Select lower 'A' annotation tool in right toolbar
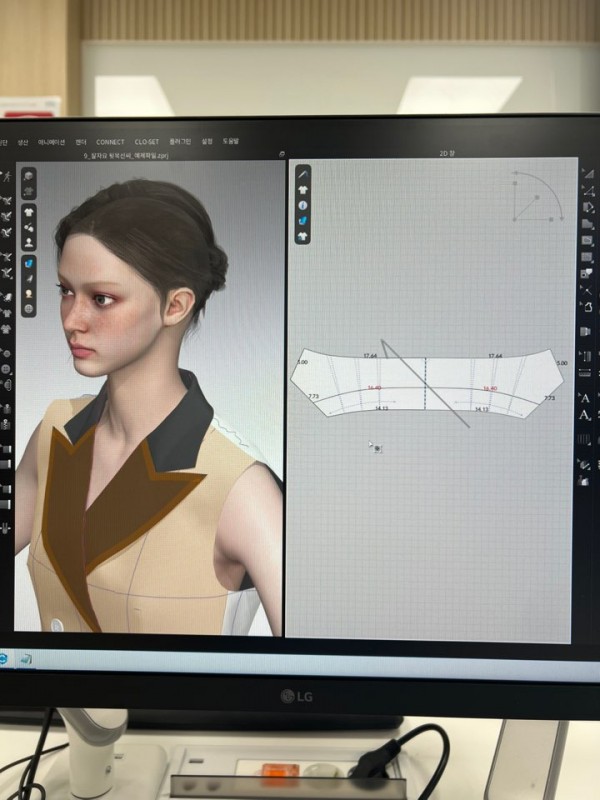 585,415
